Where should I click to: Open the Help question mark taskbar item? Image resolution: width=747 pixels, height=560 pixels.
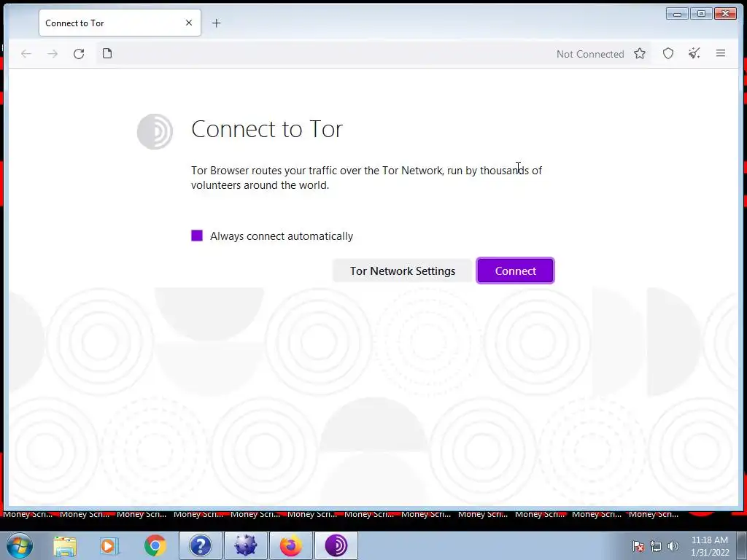(200, 545)
